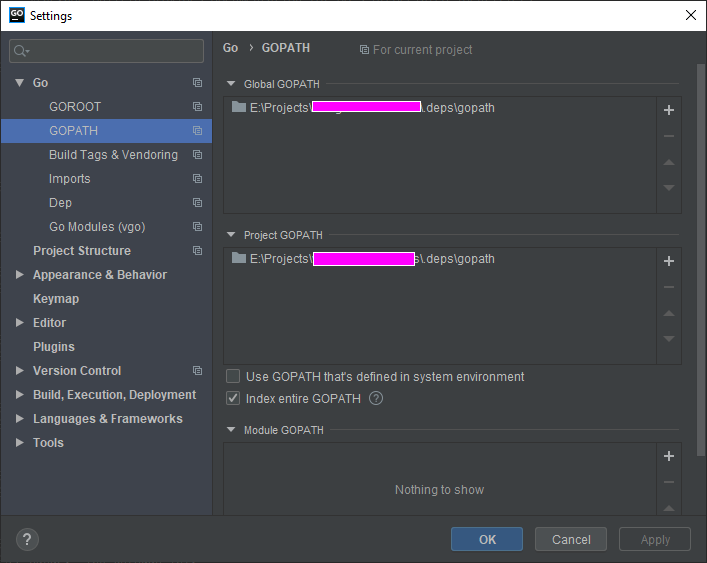Screen dimensions: 707x563
Task: Open help with the question mark button
Action: (x=27, y=539)
